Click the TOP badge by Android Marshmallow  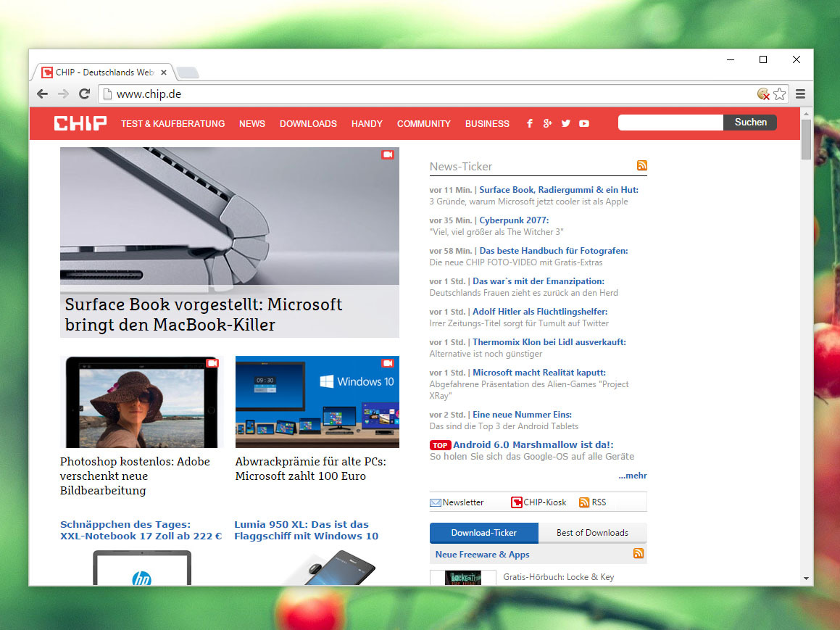pos(440,445)
